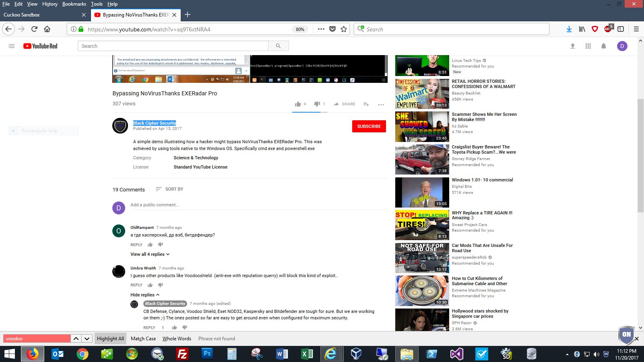Open the Black Cipher Security channel avatar
The width and height of the screenshot is (644, 362).
tap(120, 125)
